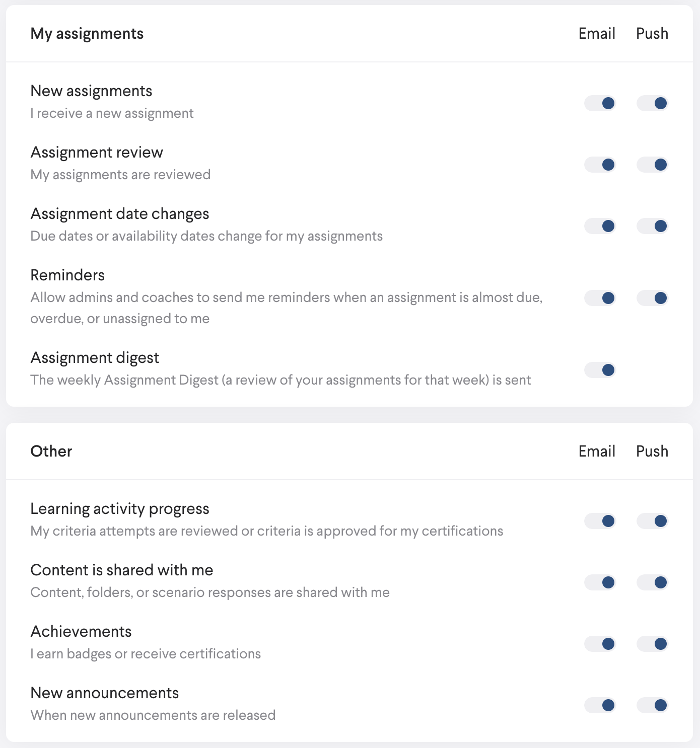Disable Email for Assignment review
The height and width of the screenshot is (748, 700).
tap(600, 165)
